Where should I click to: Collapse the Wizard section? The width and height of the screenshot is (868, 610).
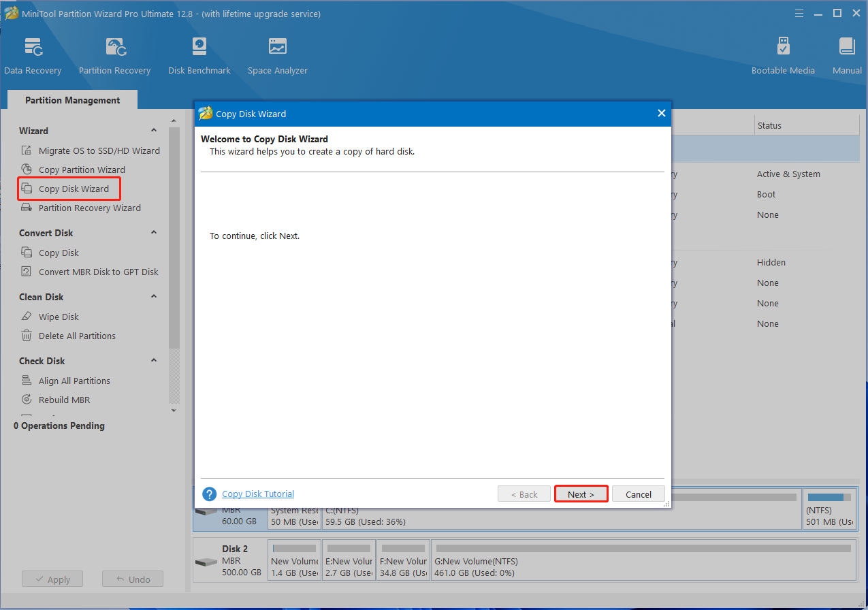[154, 131]
